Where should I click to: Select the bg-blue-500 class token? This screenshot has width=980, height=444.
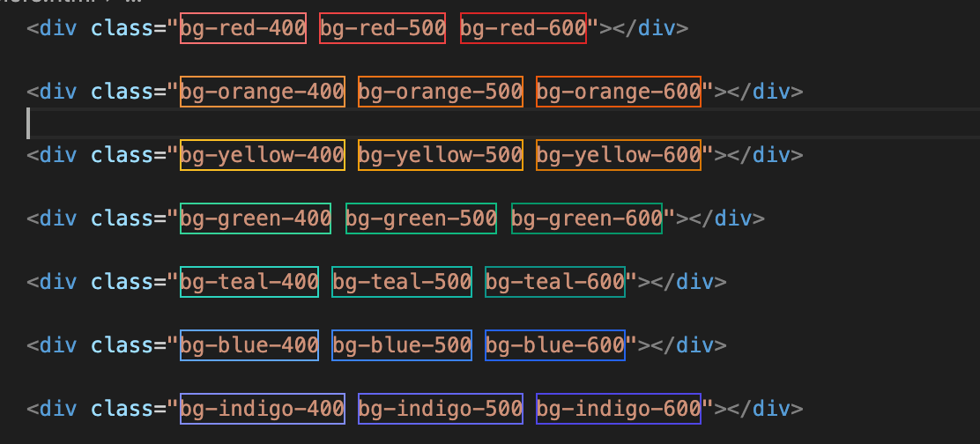click(x=402, y=345)
